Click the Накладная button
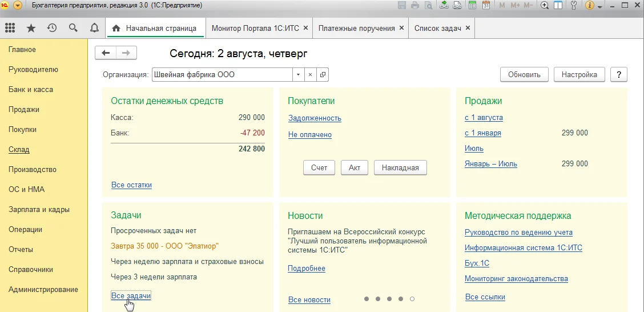The image size is (644, 312). pyautogui.click(x=400, y=168)
